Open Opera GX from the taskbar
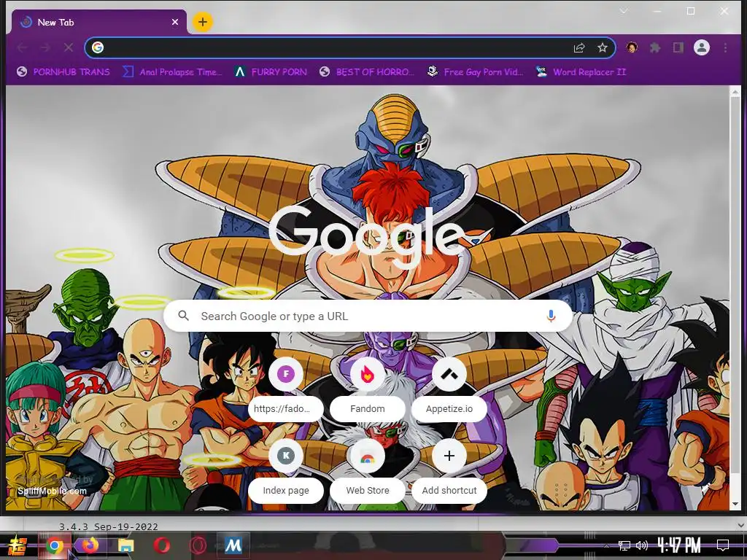This screenshot has width=747, height=560. 198,545
